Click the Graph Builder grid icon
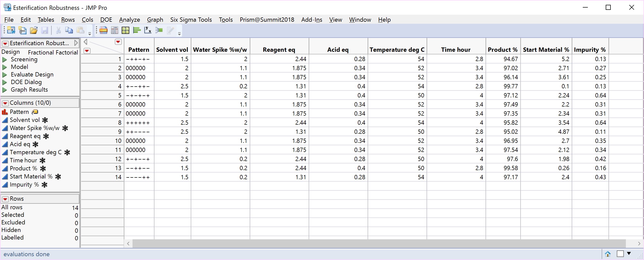Screen dimensions: 644x260 [x=125, y=30]
